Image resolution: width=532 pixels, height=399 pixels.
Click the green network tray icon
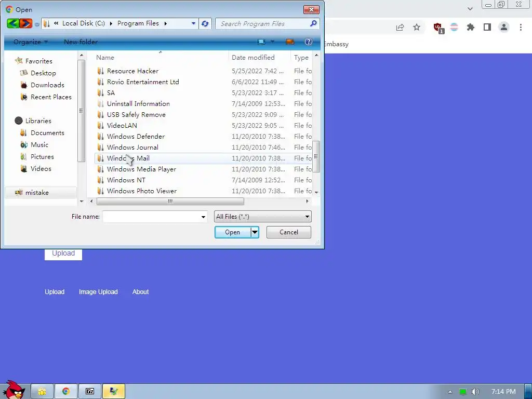click(463, 392)
